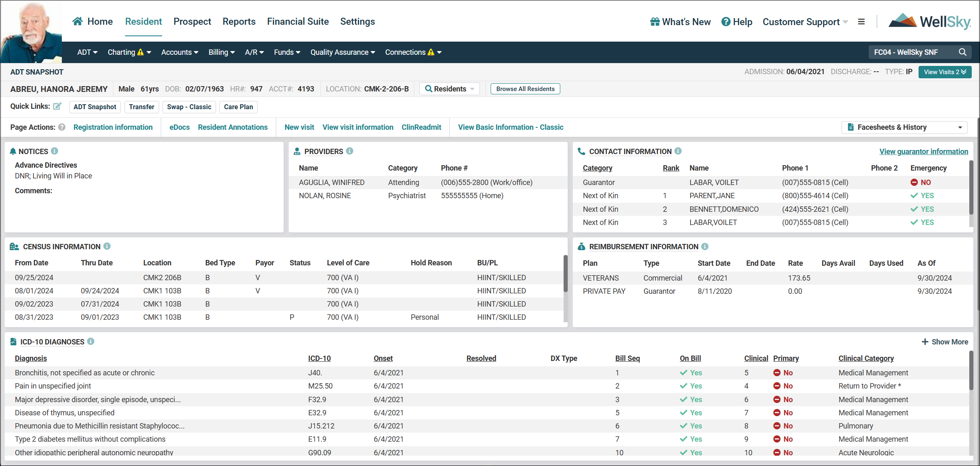Switch to the Financial Suite menu
Viewport: 980px width, 466px height.
pos(298,21)
